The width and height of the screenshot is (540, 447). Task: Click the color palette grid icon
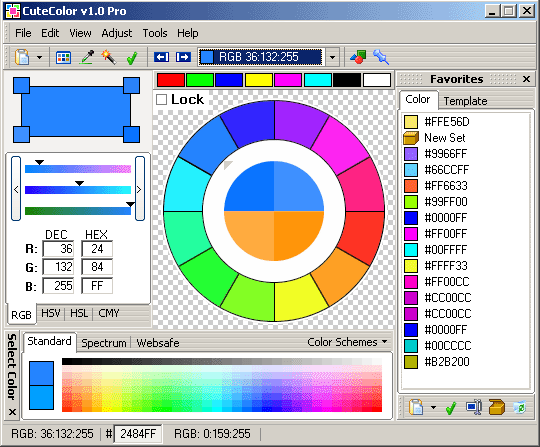point(63,57)
